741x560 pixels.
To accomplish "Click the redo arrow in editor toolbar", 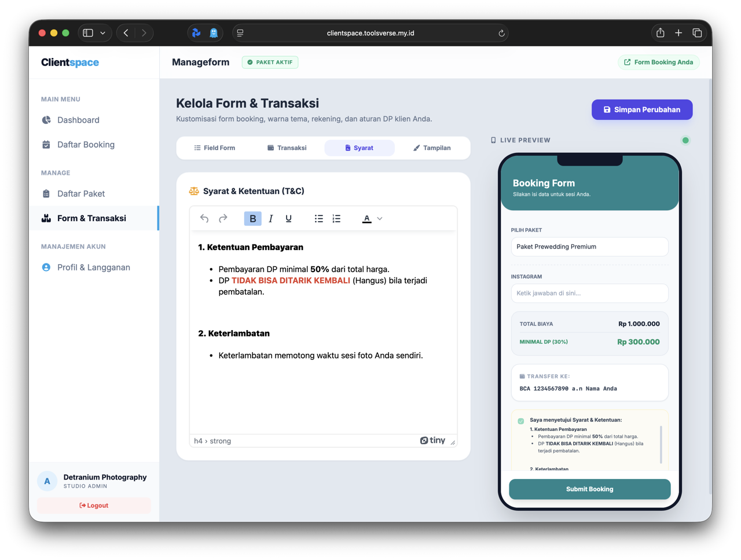I will pos(223,218).
